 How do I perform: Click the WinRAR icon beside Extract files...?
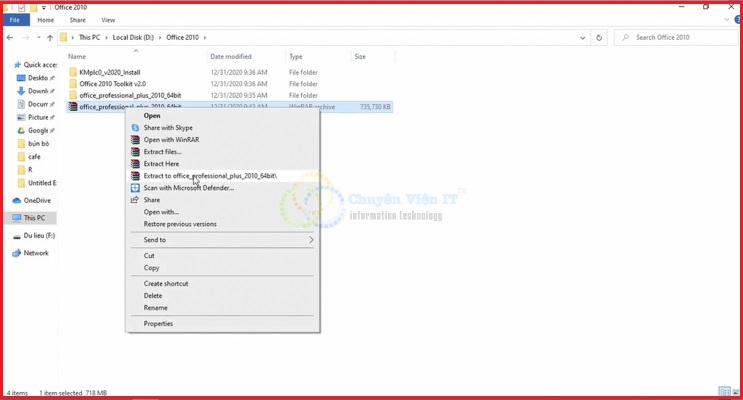[135, 152]
